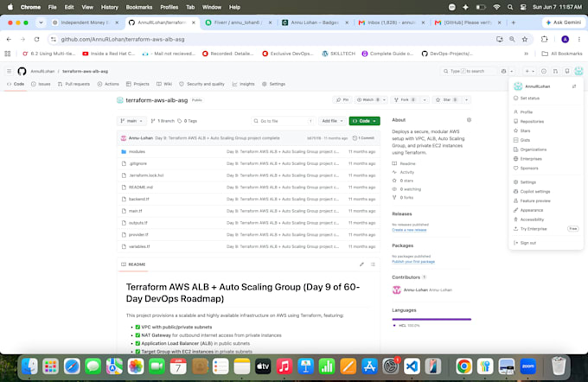Edit the README with pencil icon
This screenshot has width=588, height=382.
coord(361,264)
